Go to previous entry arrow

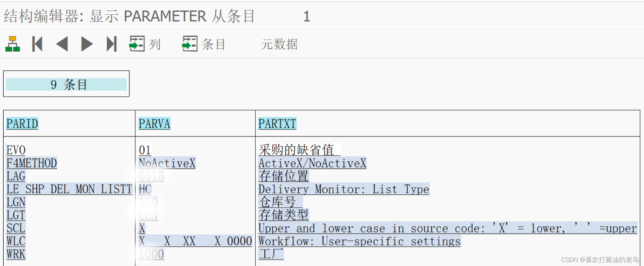(x=62, y=44)
